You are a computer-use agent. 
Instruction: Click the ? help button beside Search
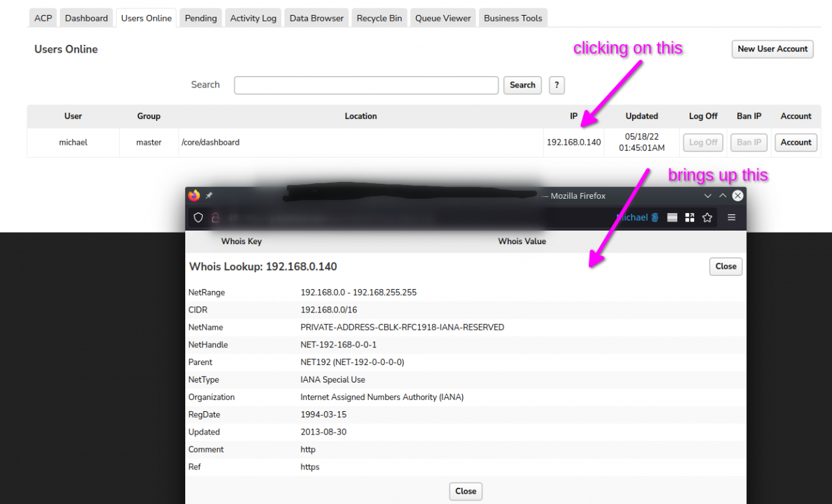pos(556,85)
